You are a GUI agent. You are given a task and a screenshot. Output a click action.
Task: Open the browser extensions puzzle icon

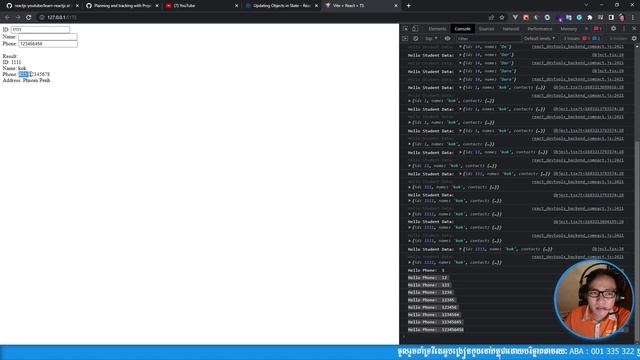pyautogui.click(x=590, y=17)
